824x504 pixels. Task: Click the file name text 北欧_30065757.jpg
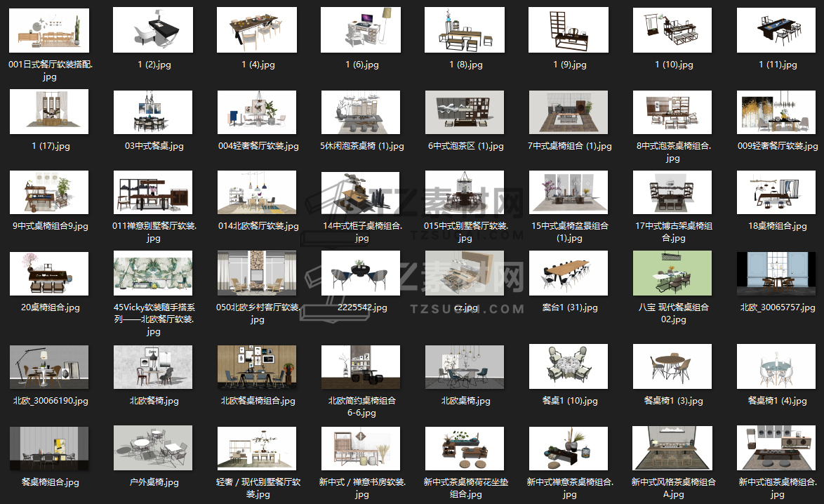click(778, 308)
